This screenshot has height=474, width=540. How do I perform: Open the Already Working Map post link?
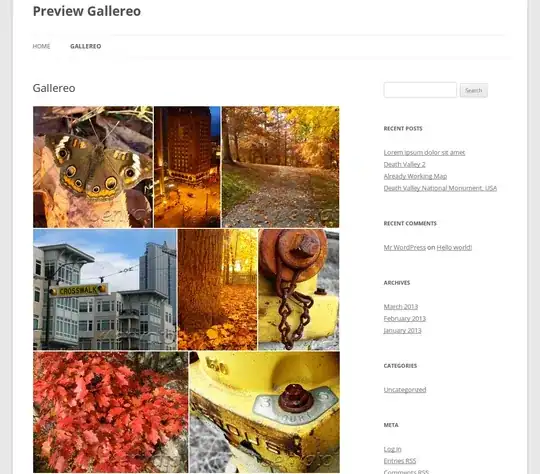415,176
